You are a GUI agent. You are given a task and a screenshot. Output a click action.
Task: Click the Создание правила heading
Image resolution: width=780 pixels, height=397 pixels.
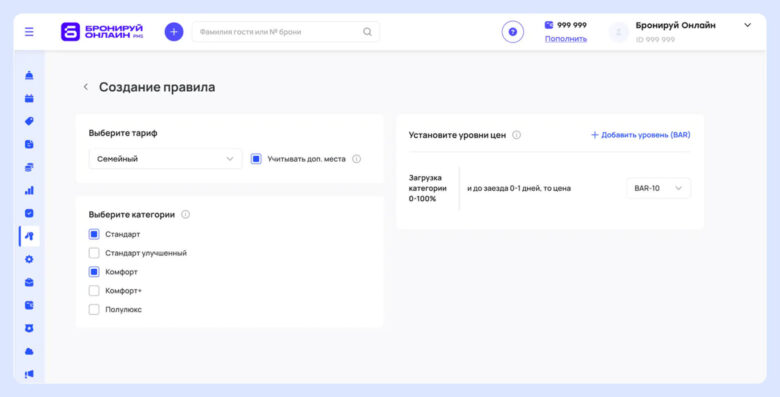click(157, 87)
